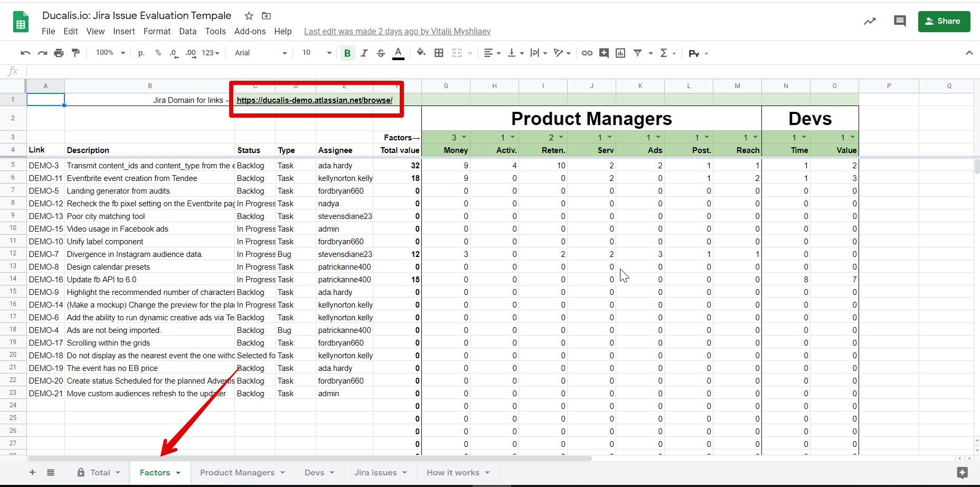Click the borders grid icon
Viewport: 980px width, 487px height.
439,53
